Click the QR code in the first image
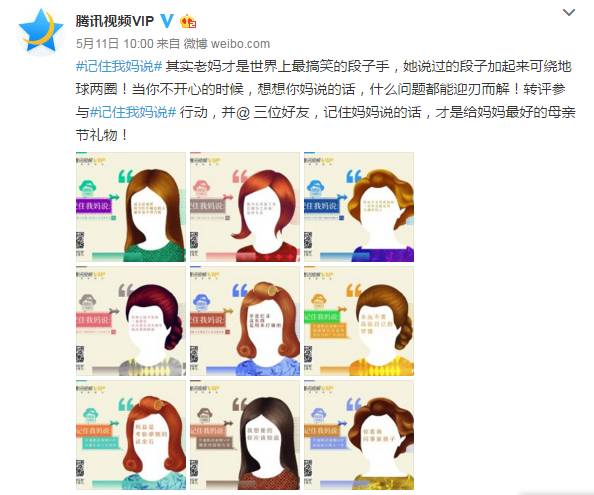 pos(80,240)
